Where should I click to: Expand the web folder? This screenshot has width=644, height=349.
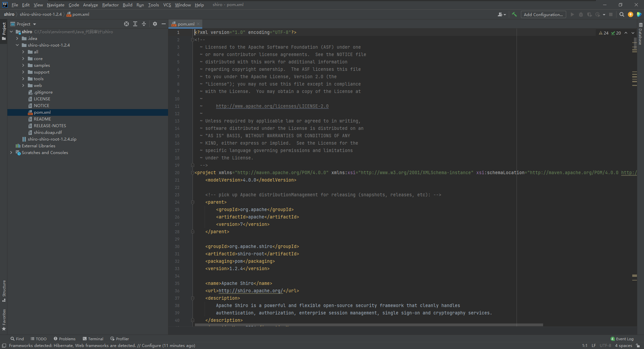(x=23, y=85)
